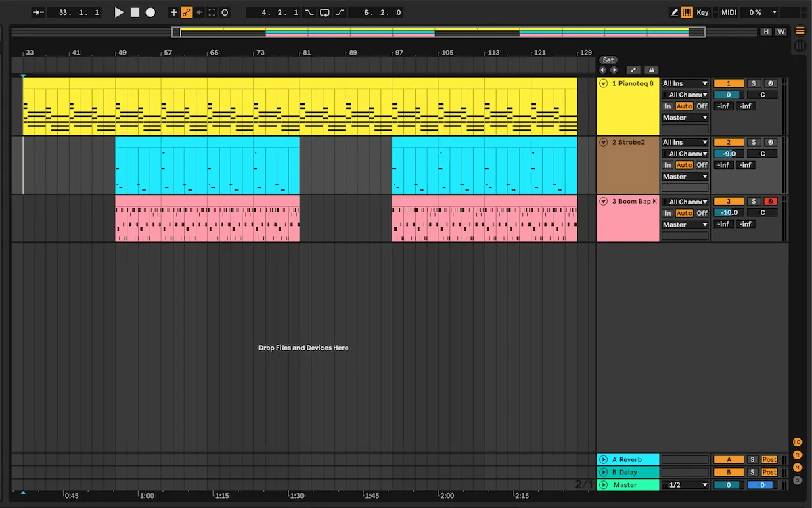Solo the Strobe2 track
This screenshot has height=508, width=812.
pyautogui.click(x=754, y=143)
